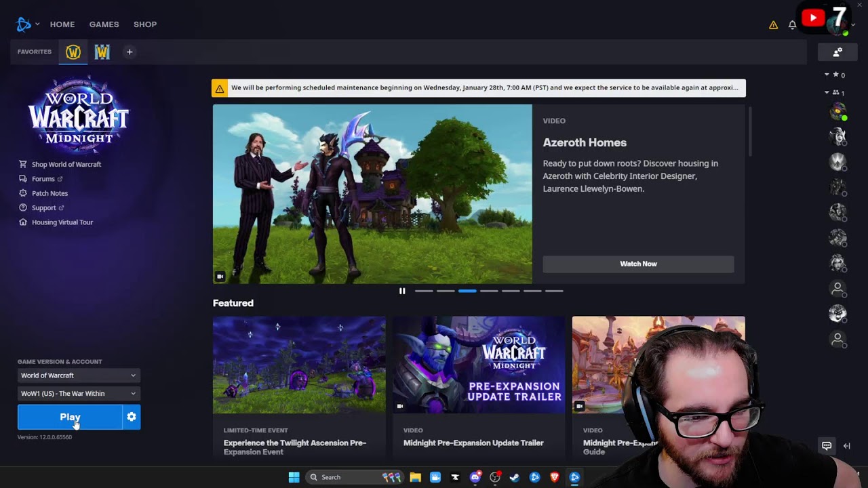
Task: Switch to the blue-gold W game favorite
Action: [102, 52]
